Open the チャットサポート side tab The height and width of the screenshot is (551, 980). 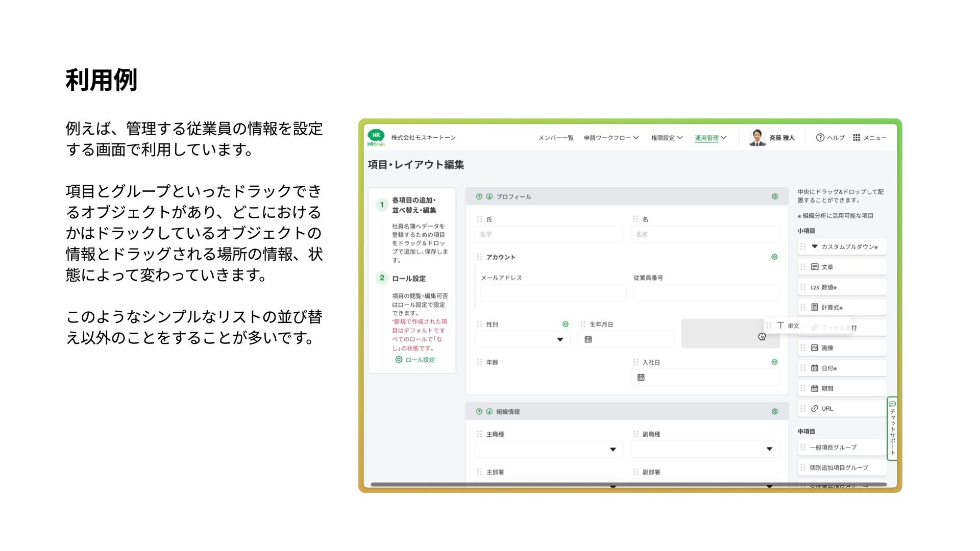pyautogui.click(x=892, y=429)
